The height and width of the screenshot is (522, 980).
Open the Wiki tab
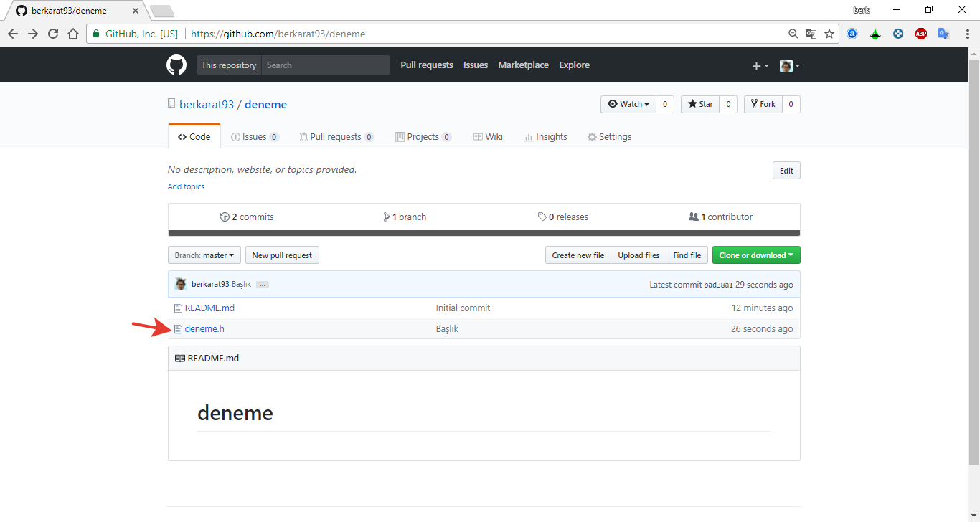[x=488, y=137]
